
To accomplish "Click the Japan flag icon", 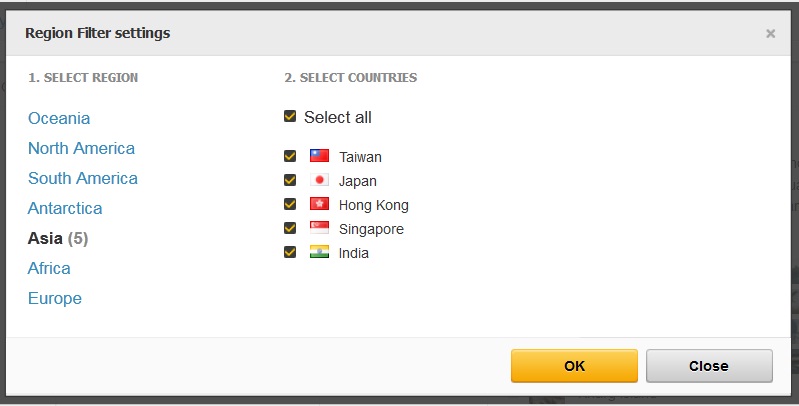I will 319,180.
